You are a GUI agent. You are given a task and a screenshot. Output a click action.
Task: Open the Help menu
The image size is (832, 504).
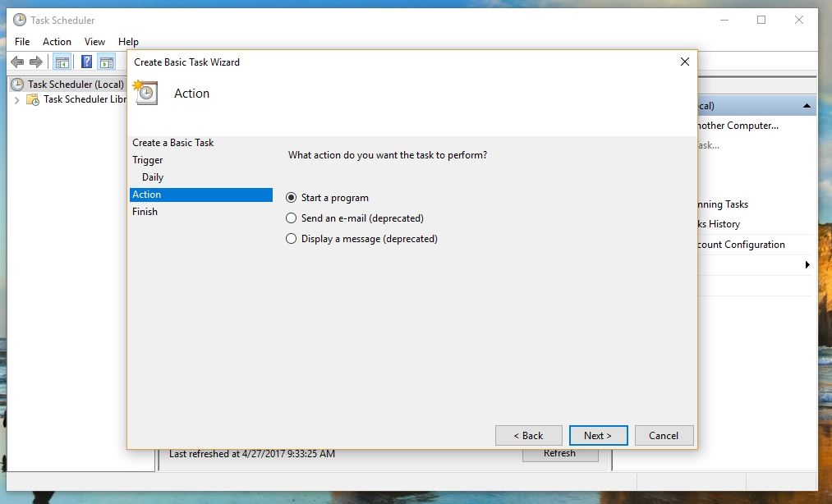click(x=128, y=41)
